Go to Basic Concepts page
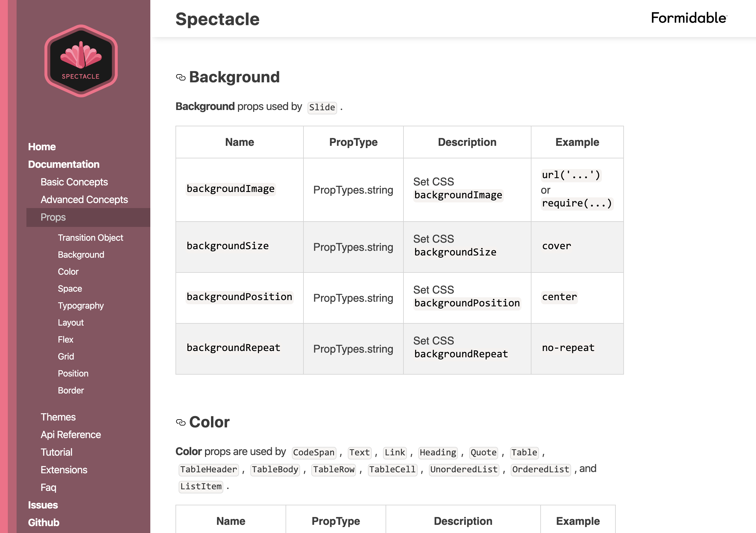 pos(74,182)
